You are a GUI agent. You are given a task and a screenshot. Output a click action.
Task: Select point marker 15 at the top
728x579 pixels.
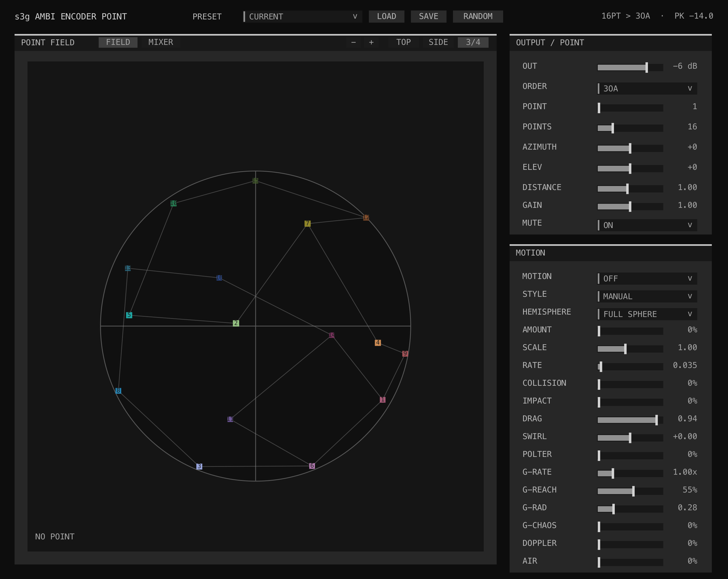[255, 181]
